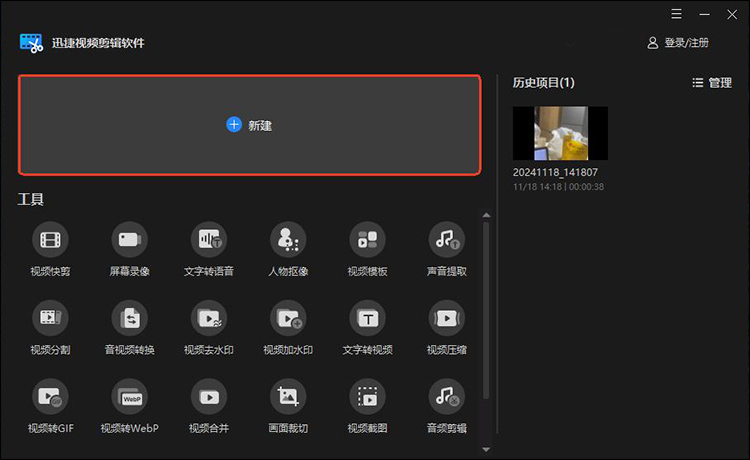
Task: Launch the 音频剪辑 audio editing tool
Action: pos(447,406)
